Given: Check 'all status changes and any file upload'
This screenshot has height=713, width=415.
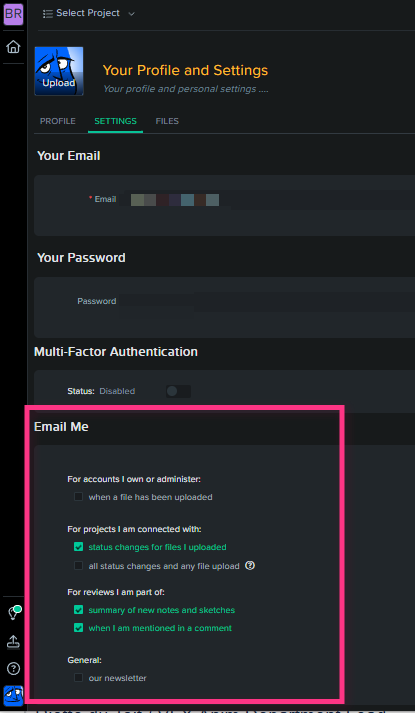Looking at the screenshot, I should coord(79,566).
